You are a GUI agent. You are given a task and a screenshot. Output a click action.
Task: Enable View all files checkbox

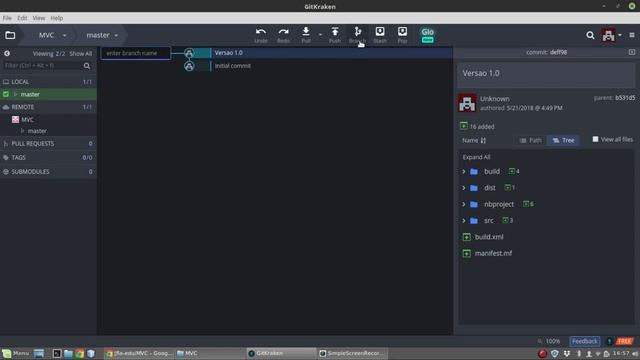pos(596,139)
